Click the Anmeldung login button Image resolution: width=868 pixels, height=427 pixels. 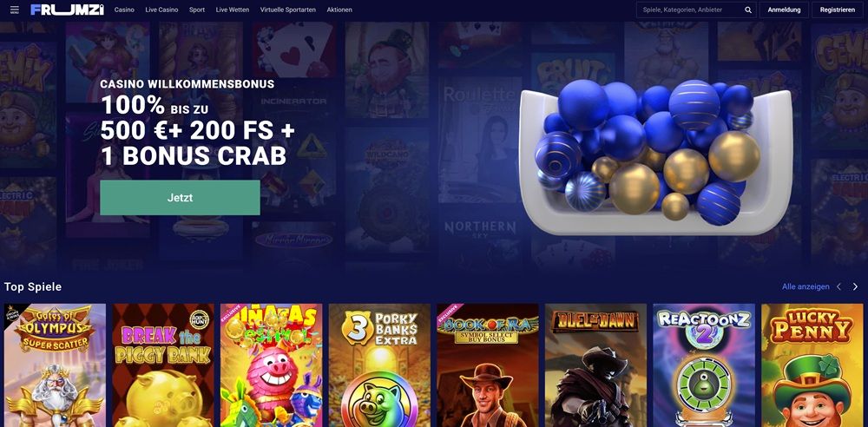[784, 10]
